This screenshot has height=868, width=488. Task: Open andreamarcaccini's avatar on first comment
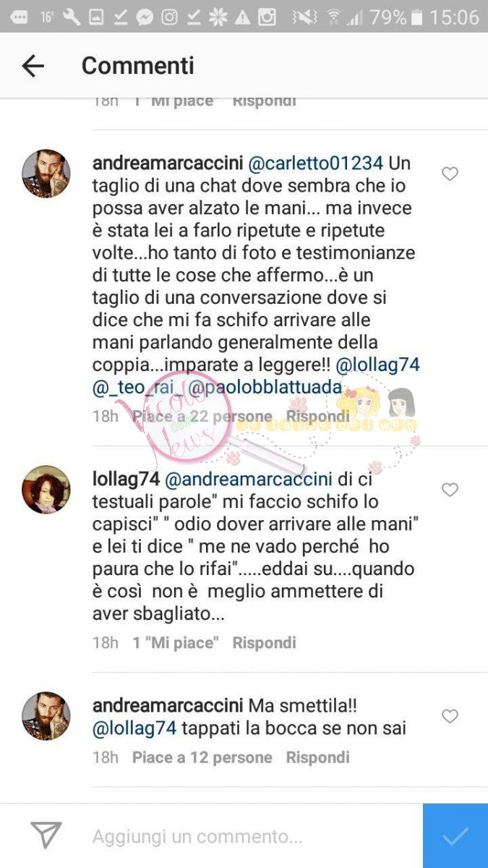coord(46,174)
